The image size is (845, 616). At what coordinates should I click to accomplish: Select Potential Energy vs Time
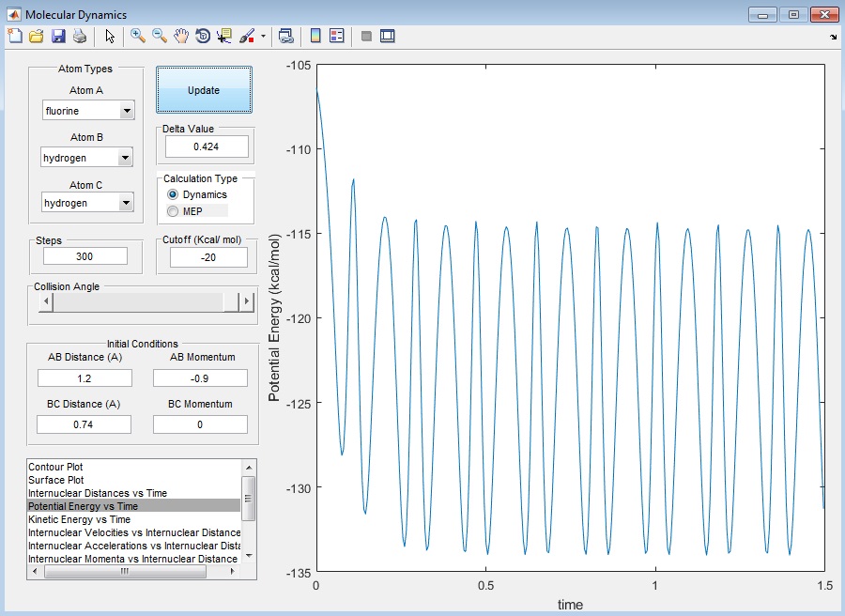(x=133, y=506)
